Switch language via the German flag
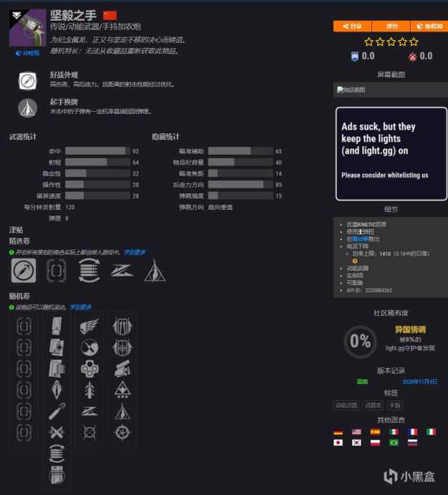The image size is (448, 495). coord(338,432)
